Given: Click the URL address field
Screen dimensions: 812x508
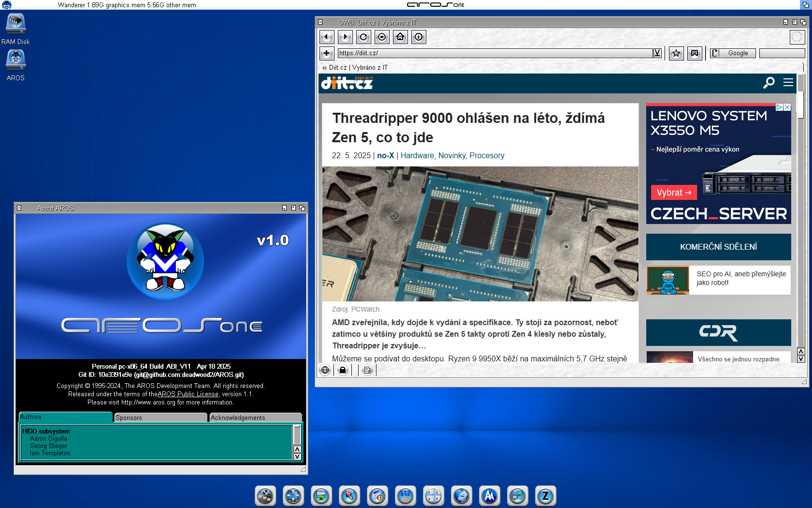Looking at the screenshot, I should [495, 53].
